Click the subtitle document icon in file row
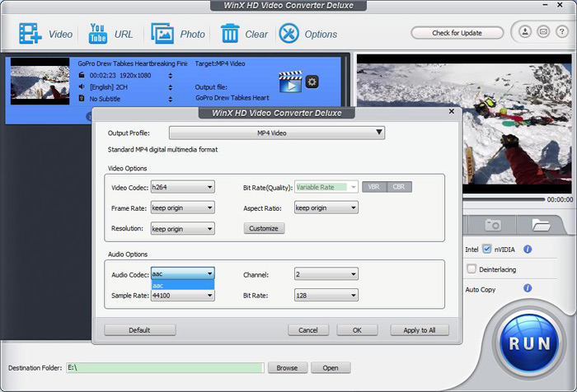 click(x=82, y=98)
